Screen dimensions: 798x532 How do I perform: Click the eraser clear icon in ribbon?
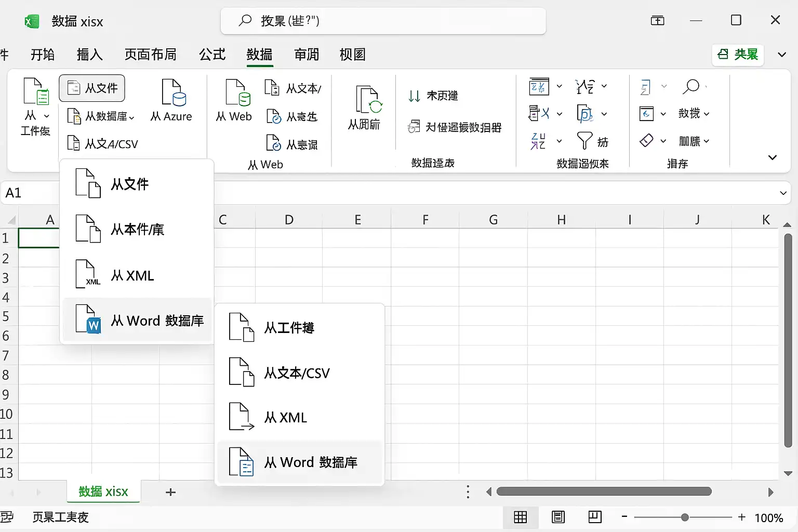point(646,141)
